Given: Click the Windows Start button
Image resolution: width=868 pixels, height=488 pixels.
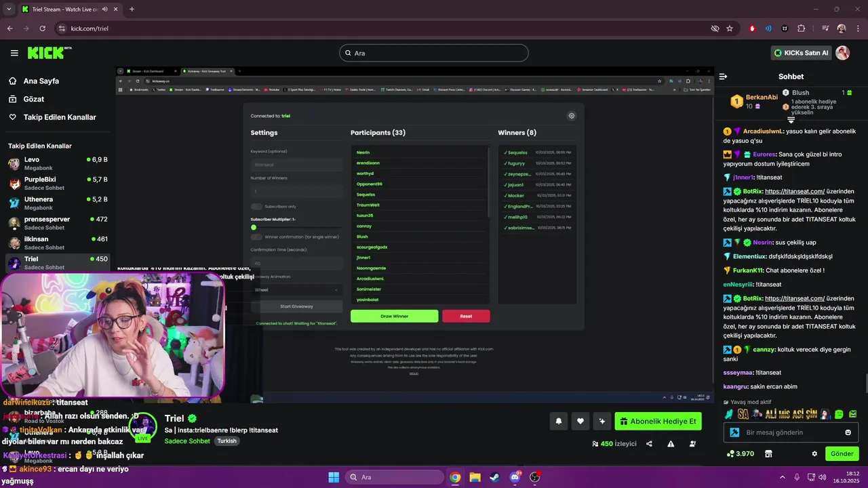Looking at the screenshot, I should [x=334, y=477].
